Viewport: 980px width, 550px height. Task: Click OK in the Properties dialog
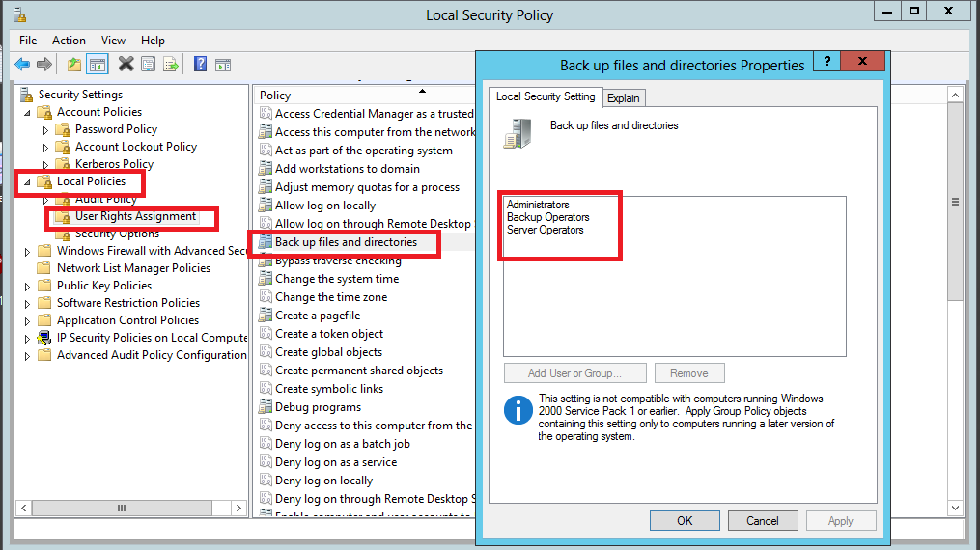(685, 521)
